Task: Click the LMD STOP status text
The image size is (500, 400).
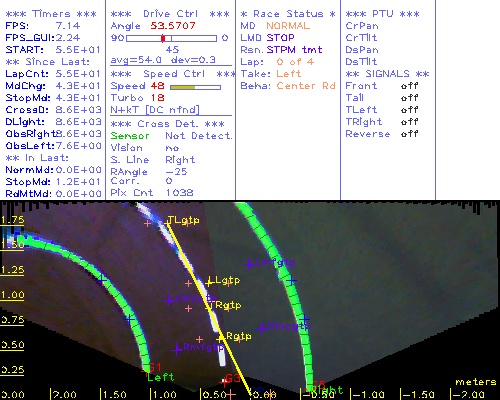Action: [x=268, y=38]
